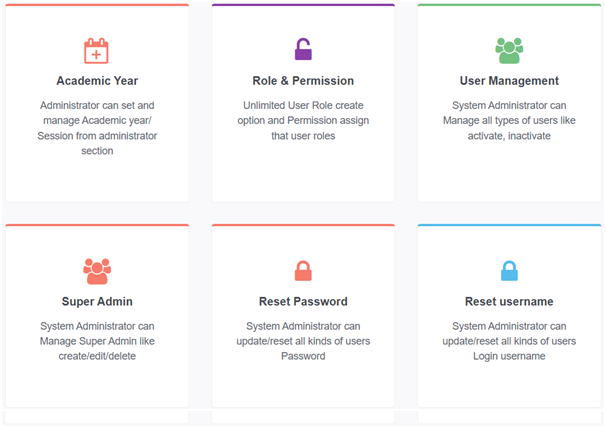The height and width of the screenshot is (428, 606).
Task: Click the orange top border of Academic Year card
Action: tap(97, 5)
